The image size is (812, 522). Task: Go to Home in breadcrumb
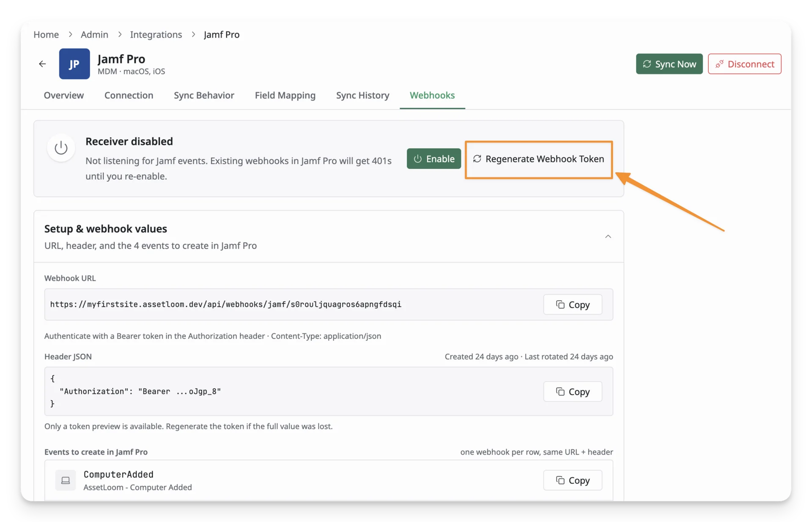46,35
